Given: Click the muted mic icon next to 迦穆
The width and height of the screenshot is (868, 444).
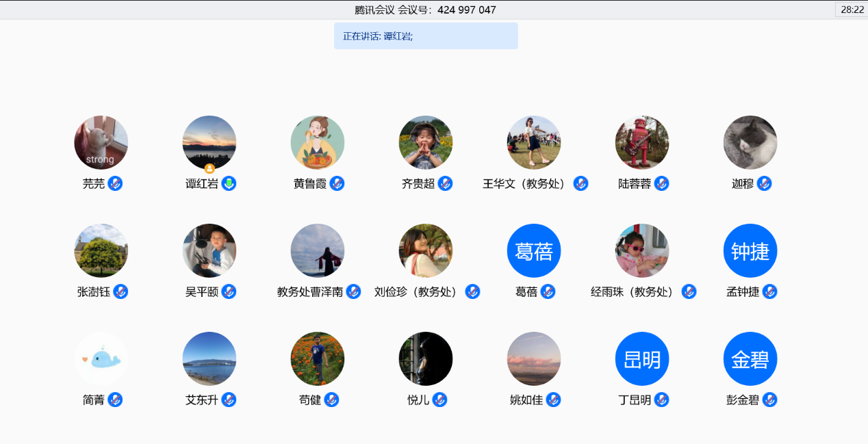Looking at the screenshot, I should (x=764, y=183).
